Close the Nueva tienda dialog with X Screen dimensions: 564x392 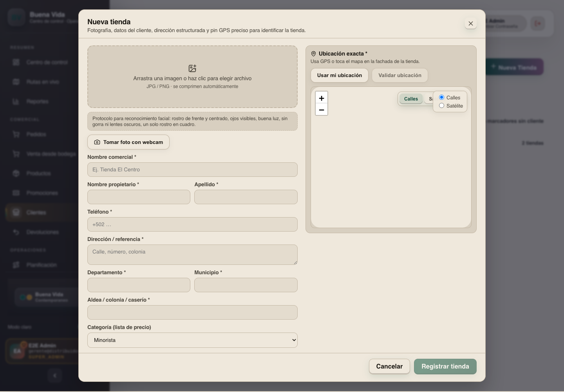(x=471, y=23)
